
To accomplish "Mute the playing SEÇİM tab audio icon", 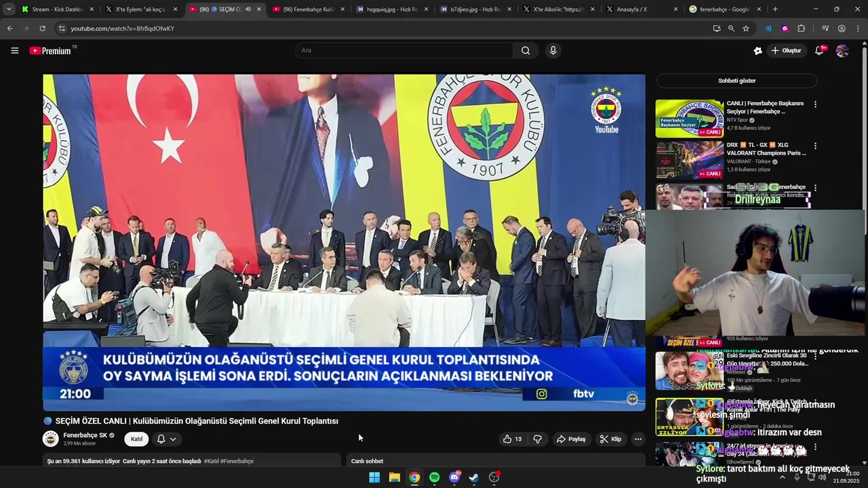I will click(x=248, y=9).
